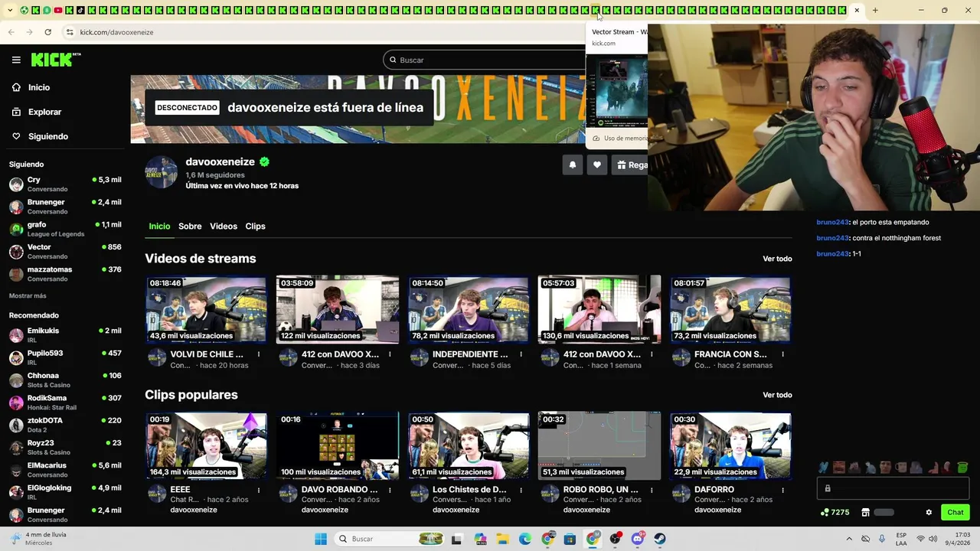Open grafo channel in the sidebar
Screen dimensions: 980x551
[65, 229]
